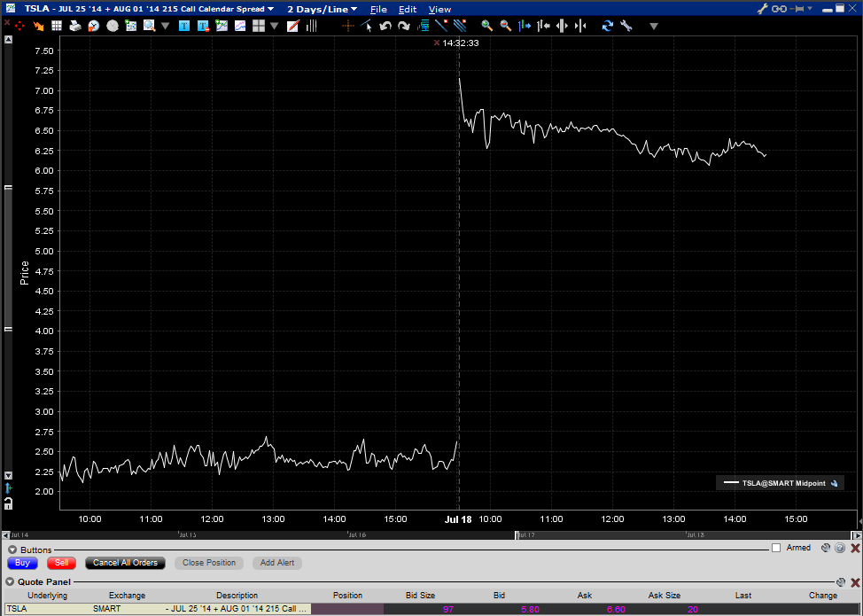Click the up arrow on vertical scrollbar
Screen dimensions: 863x616
coord(8,39)
